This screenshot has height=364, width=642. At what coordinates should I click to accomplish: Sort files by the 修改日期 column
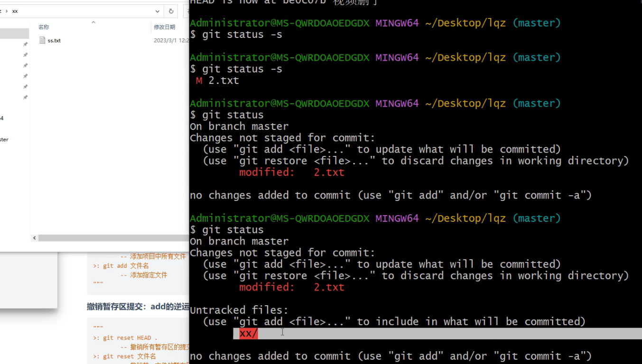[x=164, y=27]
